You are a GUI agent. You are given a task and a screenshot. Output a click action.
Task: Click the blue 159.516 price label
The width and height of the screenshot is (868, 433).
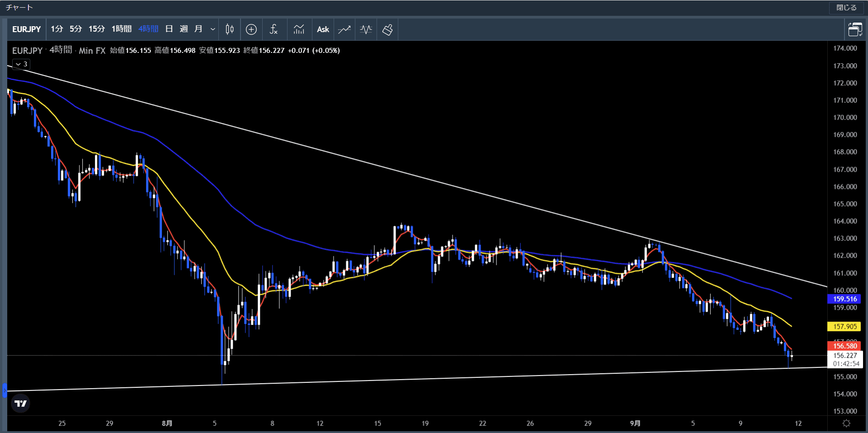844,299
